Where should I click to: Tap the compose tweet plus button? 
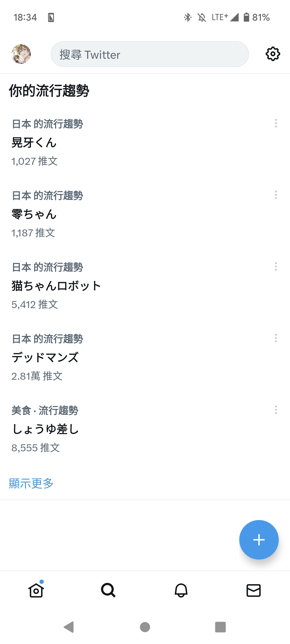[259, 540]
